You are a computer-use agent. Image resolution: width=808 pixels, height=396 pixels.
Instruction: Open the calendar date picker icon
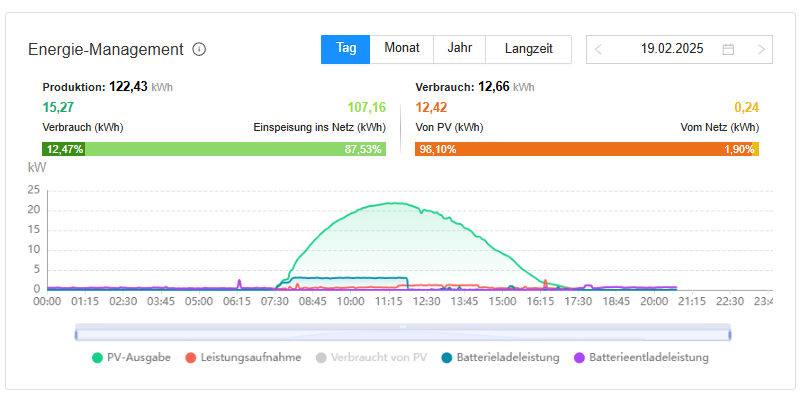728,50
